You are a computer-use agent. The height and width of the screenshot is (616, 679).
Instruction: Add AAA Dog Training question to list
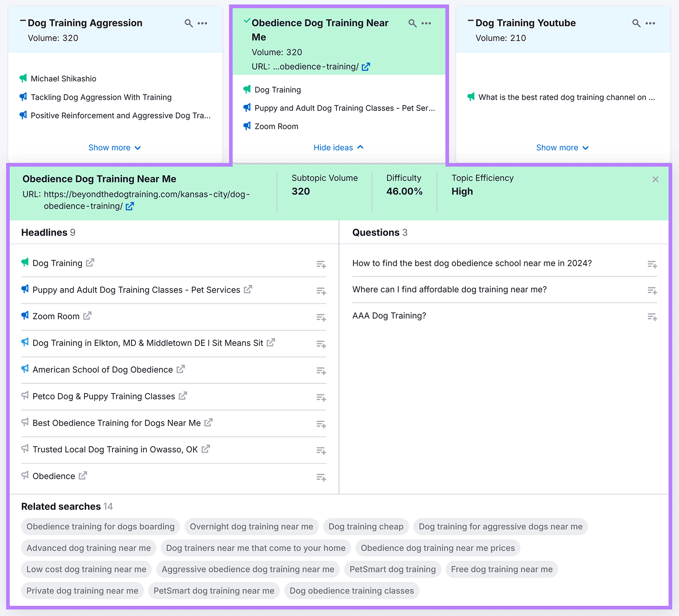tap(652, 317)
